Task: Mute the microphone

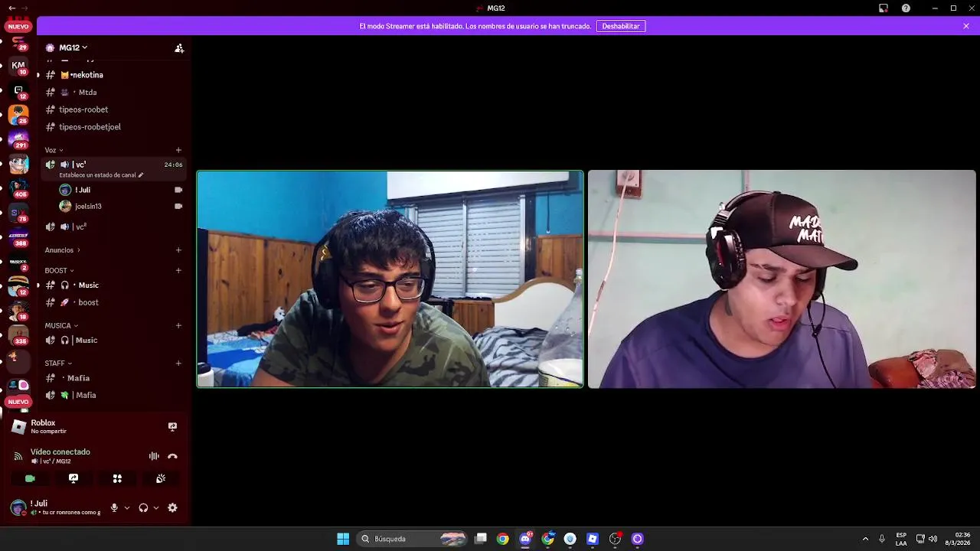Action: (x=114, y=507)
